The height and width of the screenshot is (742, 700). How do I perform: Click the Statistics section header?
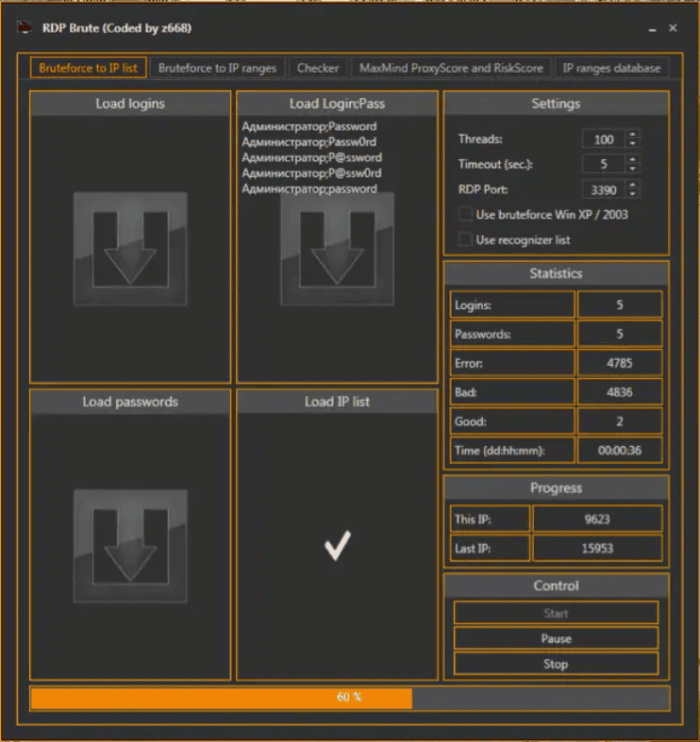pos(556,273)
